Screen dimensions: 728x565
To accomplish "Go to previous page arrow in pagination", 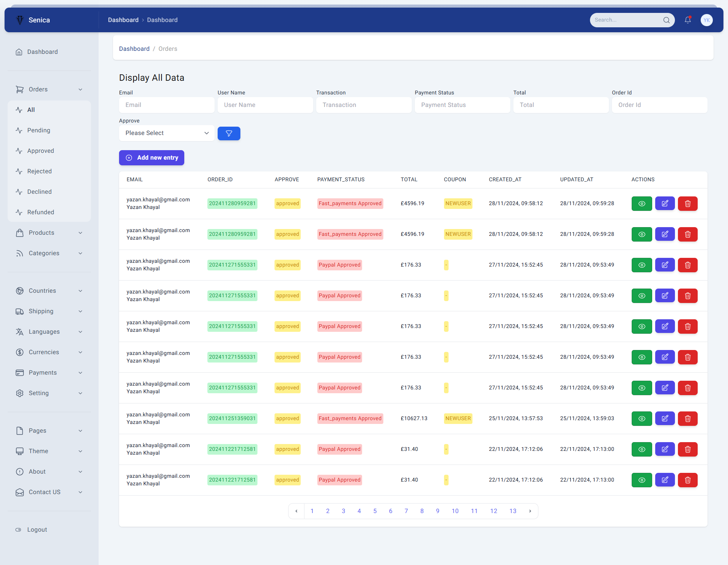I will [x=297, y=511].
